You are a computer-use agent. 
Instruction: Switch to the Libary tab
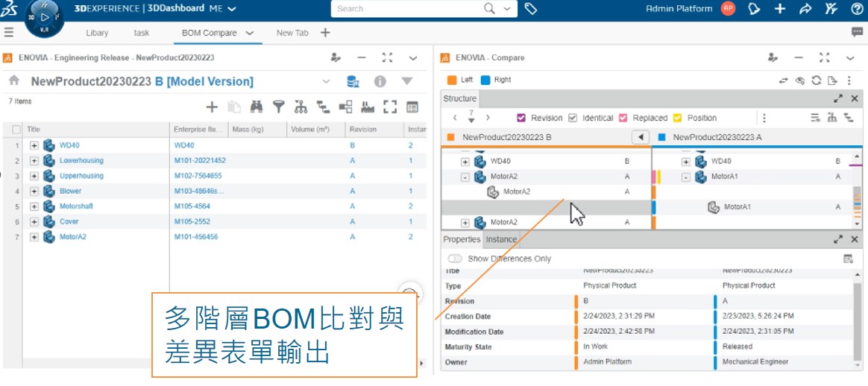[97, 33]
